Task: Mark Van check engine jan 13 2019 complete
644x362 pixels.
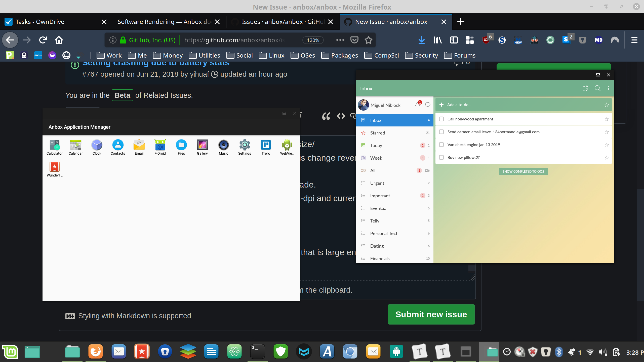Action: 441,144
